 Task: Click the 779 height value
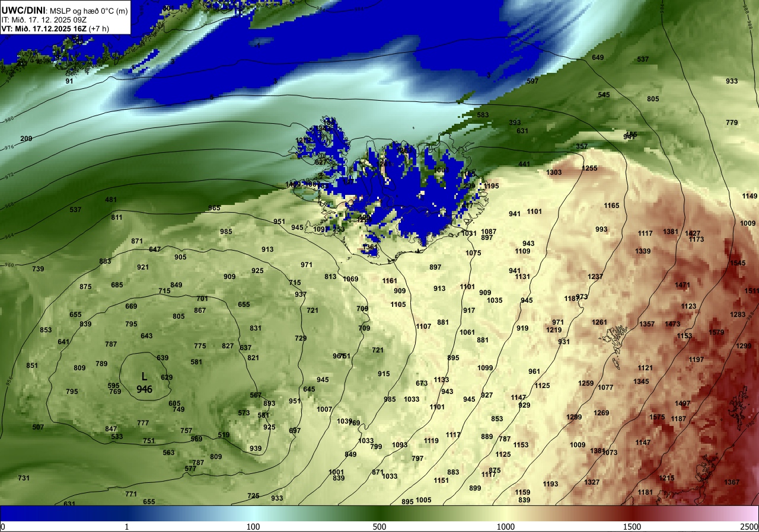point(732,123)
